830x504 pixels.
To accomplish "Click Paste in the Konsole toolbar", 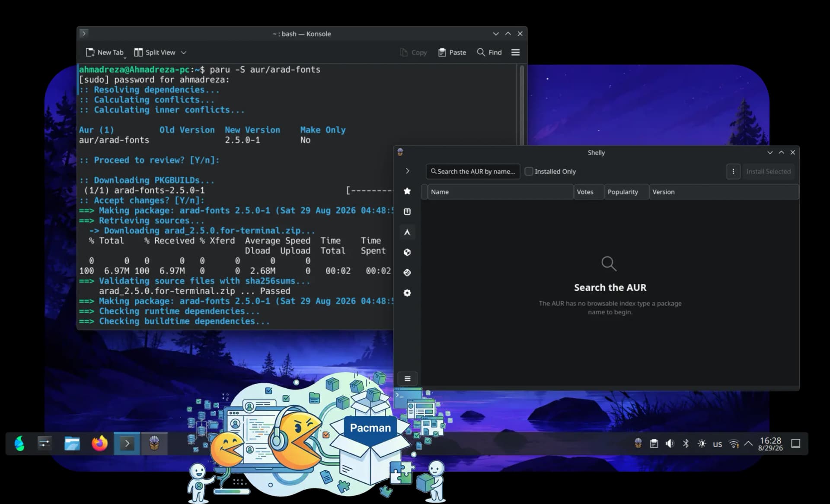I will (452, 52).
